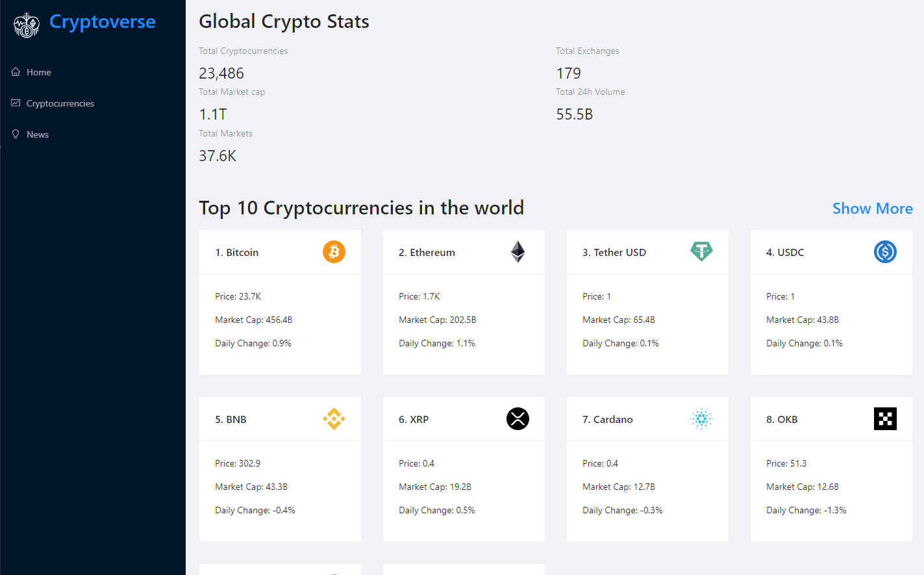This screenshot has height=575, width=924.
Task: Click the Total Exchanges value 179
Action: click(x=569, y=73)
